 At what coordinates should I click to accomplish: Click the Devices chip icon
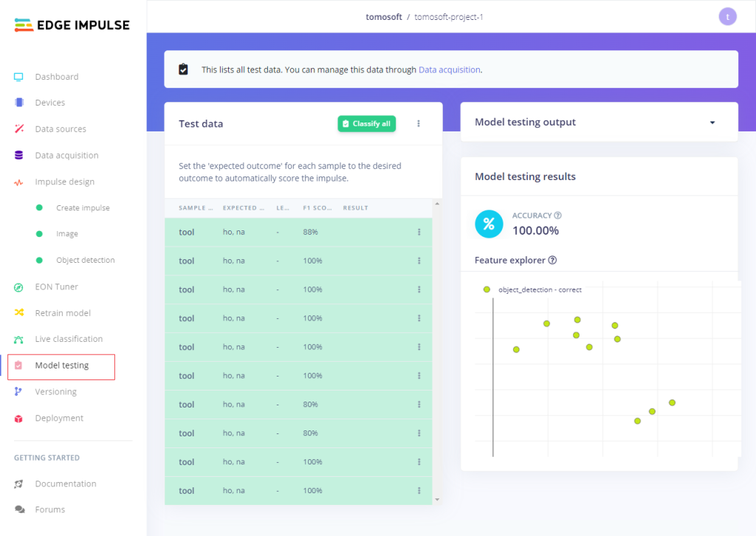(19, 103)
